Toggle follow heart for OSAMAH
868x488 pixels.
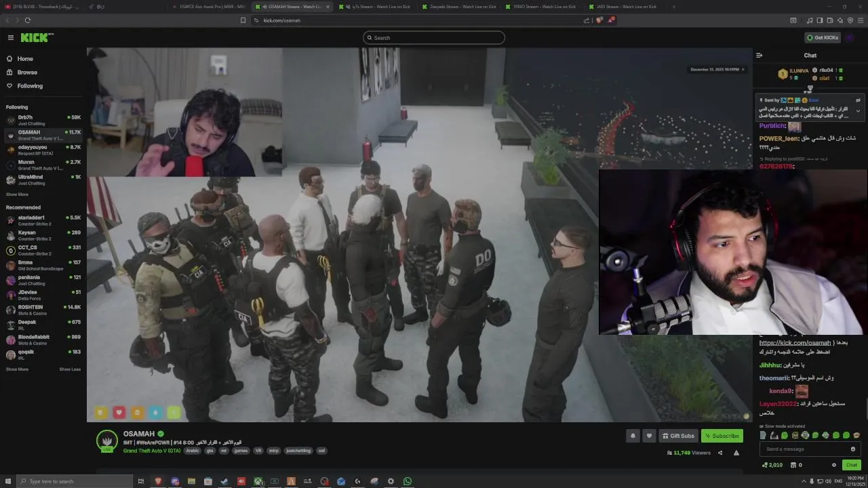pos(649,436)
